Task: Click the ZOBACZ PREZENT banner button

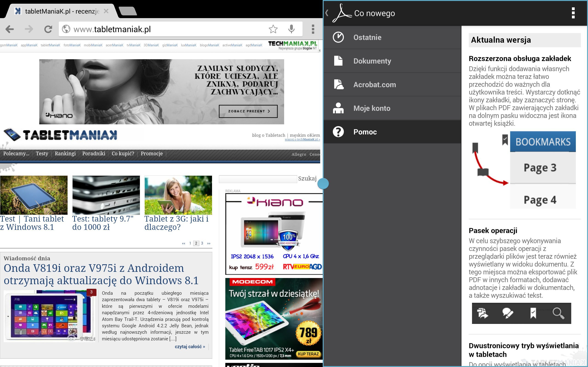Action: coord(248,111)
